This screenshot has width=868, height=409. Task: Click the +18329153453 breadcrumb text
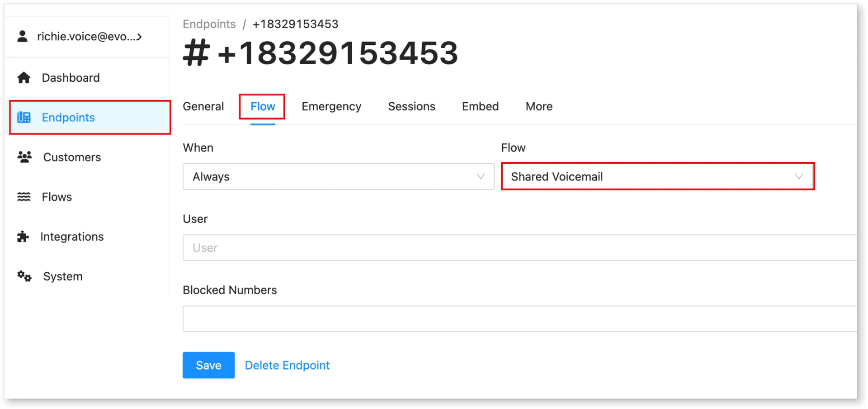(x=295, y=24)
